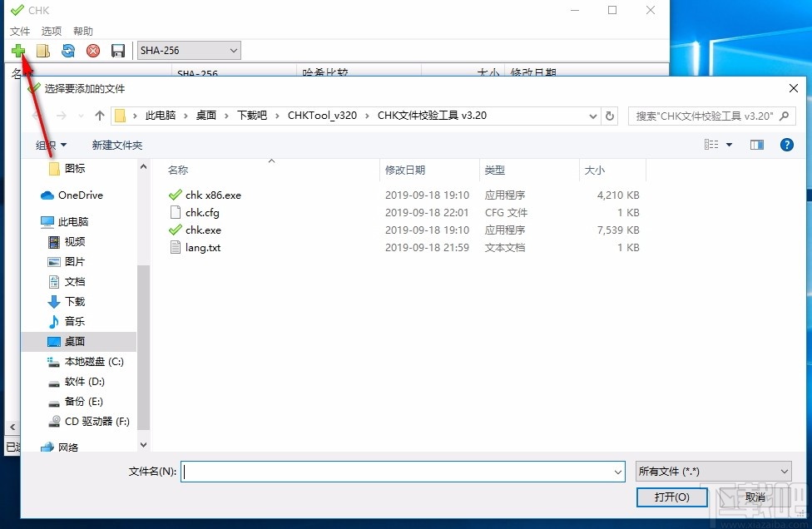This screenshot has height=529, width=812.
Task: Click the sidebar scroll up arrow
Action: click(143, 166)
